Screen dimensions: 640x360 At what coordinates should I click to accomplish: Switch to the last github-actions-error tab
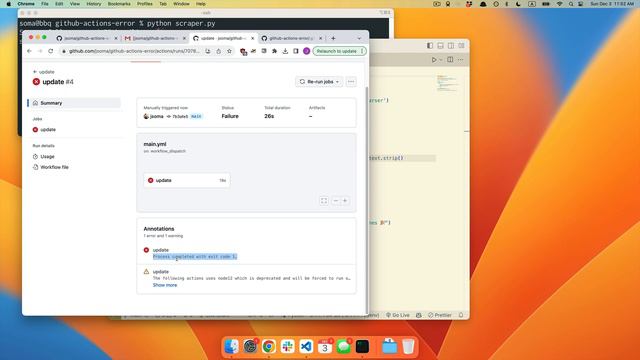[291, 38]
